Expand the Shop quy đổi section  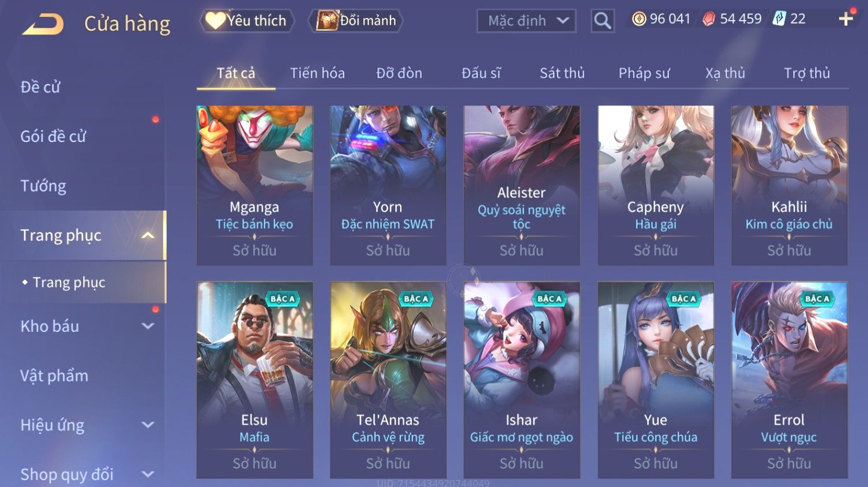click(148, 474)
